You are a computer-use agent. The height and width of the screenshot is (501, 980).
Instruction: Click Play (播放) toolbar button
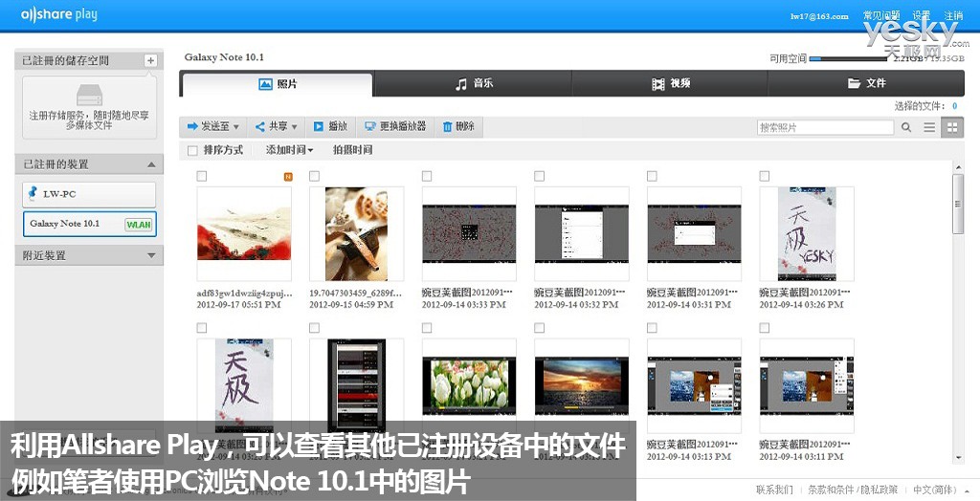330,127
